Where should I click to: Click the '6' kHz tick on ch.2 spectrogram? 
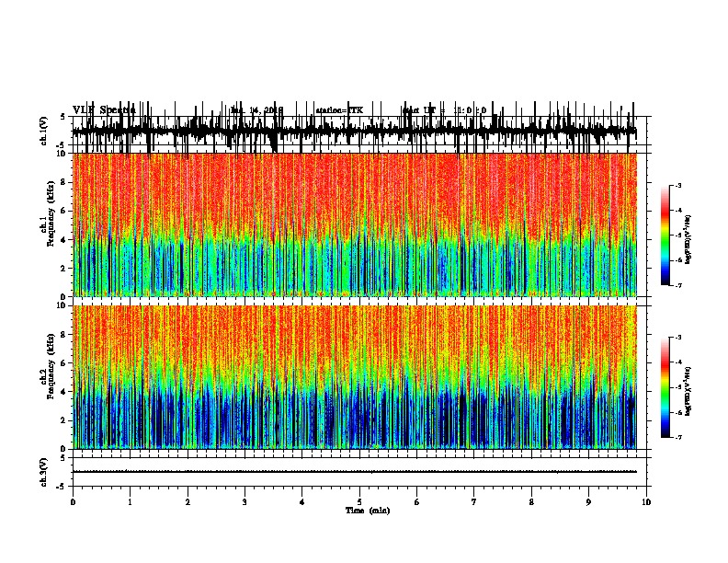64,363
